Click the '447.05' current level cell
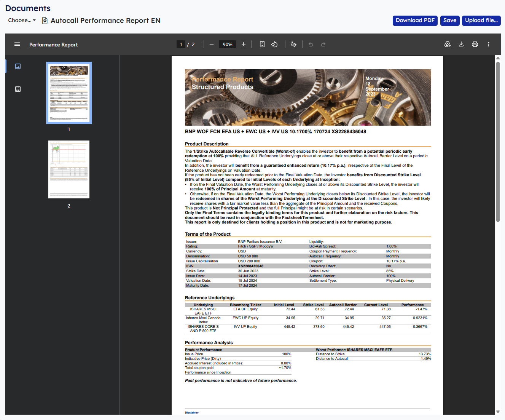Viewport: 505px width, 420px height. (x=385, y=327)
